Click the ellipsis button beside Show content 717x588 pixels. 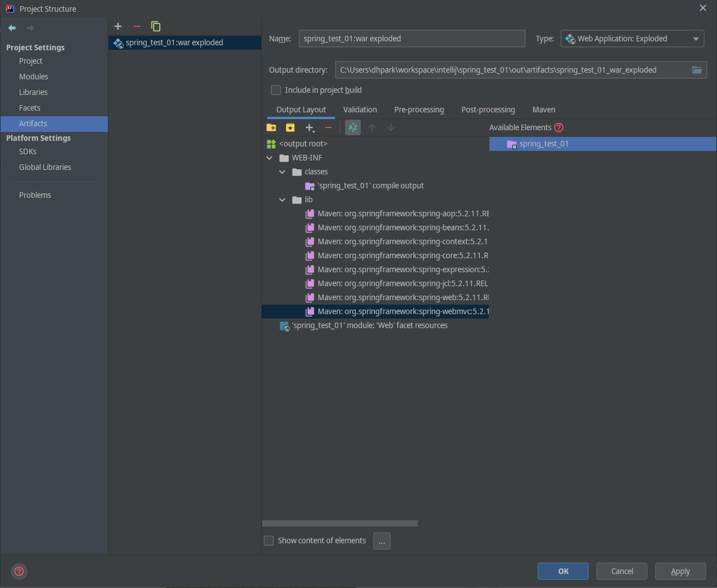tap(382, 541)
